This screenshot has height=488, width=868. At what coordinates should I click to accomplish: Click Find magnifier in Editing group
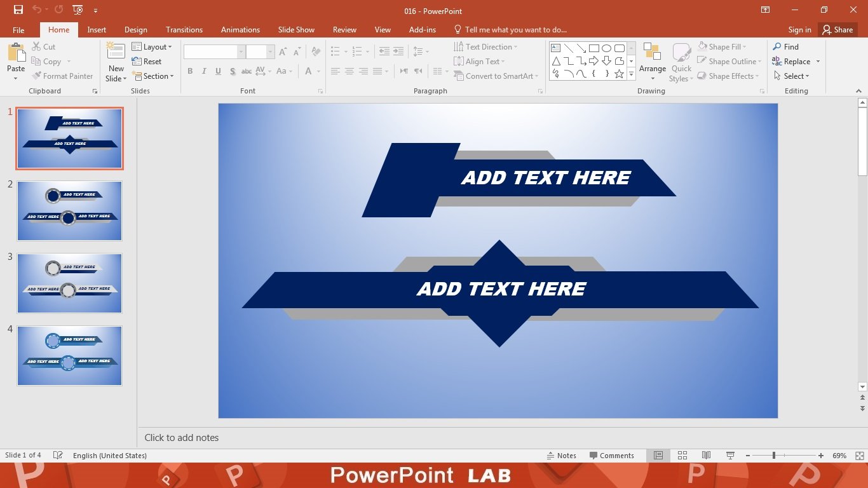(x=785, y=46)
